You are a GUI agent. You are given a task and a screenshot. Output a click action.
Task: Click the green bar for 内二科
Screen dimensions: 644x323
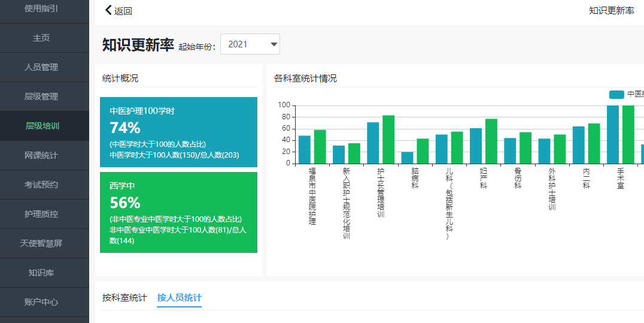coord(594,144)
